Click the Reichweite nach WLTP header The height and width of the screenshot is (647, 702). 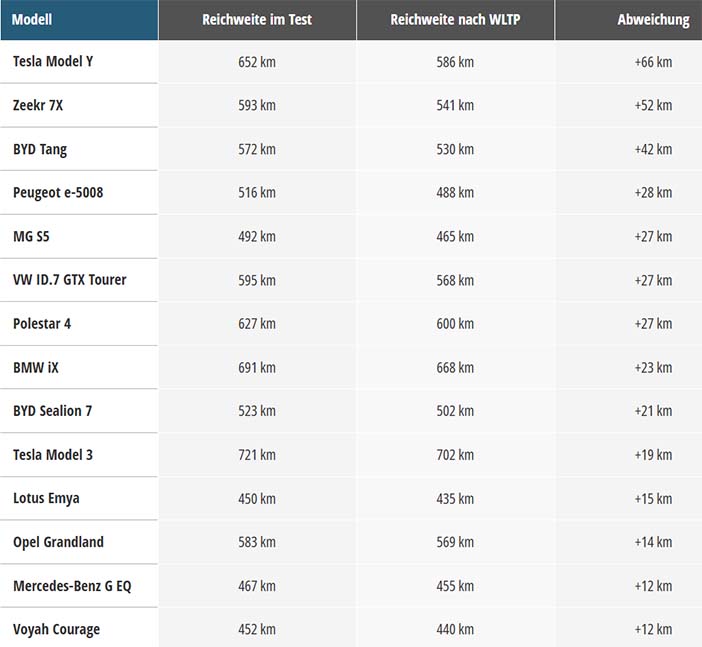tap(455, 20)
